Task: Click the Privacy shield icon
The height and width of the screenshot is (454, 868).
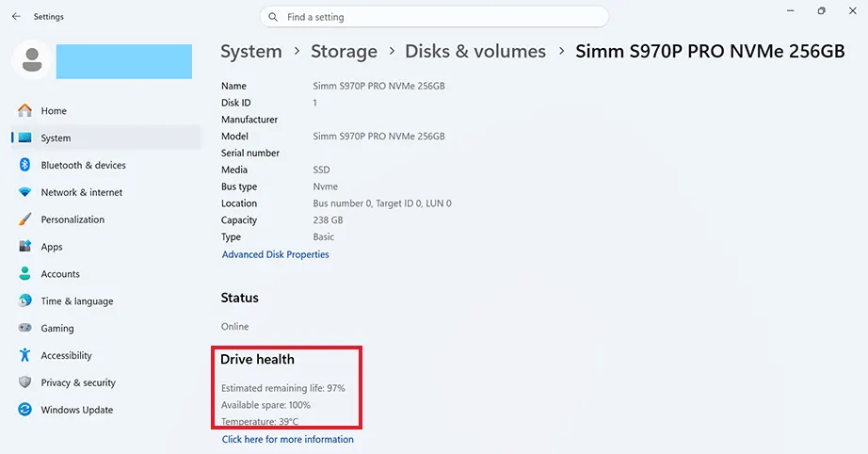Action: (24, 382)
